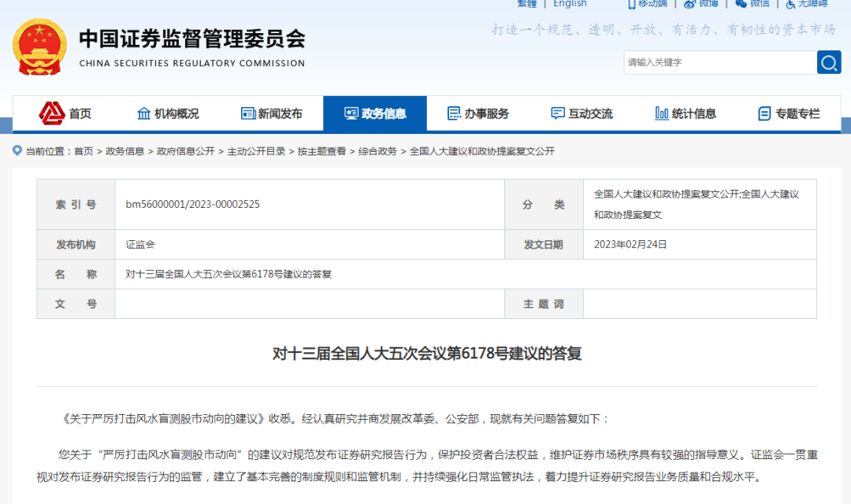The height and width of the screenshot is (504, 851).
Task: Click the location pin icon in the breadcrumb
Action: tap(17, 151)
